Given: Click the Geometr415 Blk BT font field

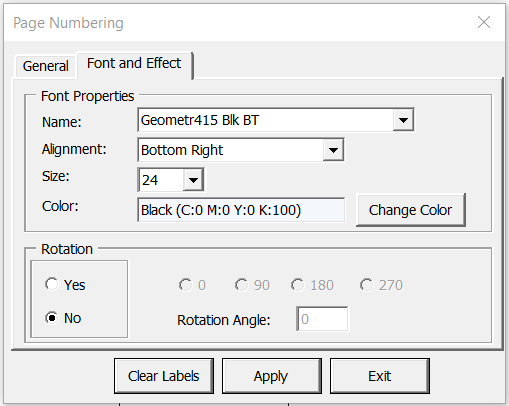Looking at the screenshot, I should coord(265,120).
